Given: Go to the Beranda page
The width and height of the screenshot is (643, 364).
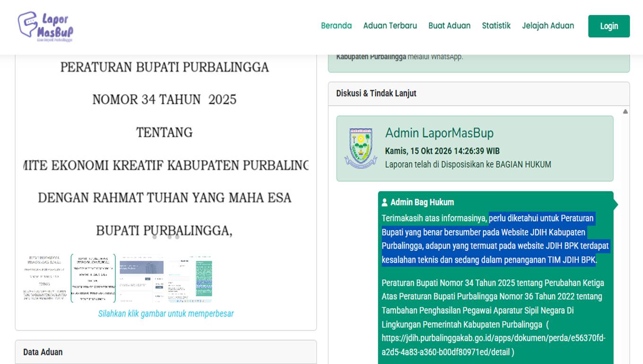Looking at the screenshot, I should click(x=336, y=26).
